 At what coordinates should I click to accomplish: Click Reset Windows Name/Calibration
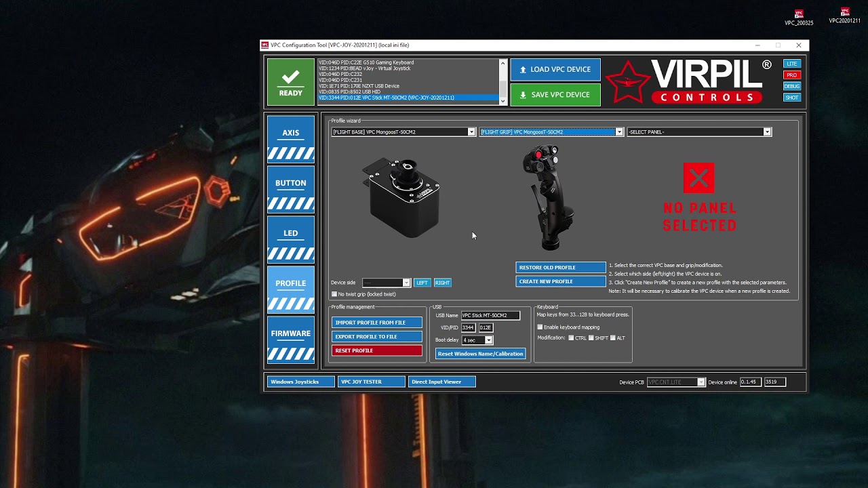481,354
